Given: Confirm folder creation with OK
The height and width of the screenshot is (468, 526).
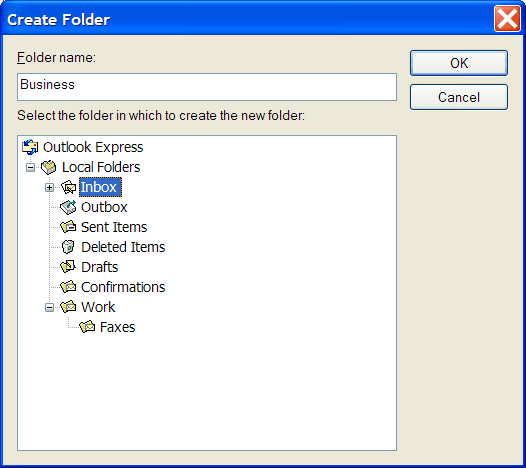Looking at the screenshot, I should point(459,63).
